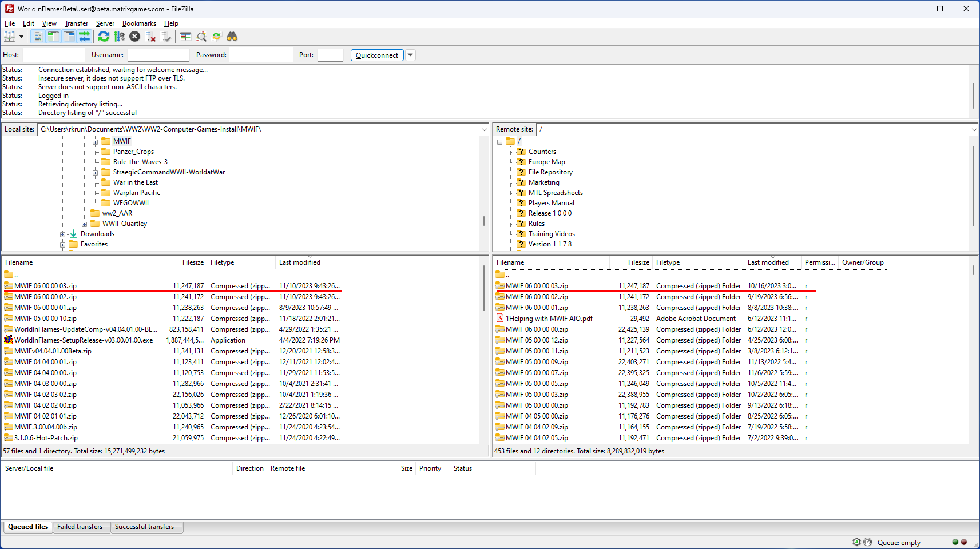Click the War in the East folder icon
Viewport: 980px width, 549px height.
[x=106, y=182]
